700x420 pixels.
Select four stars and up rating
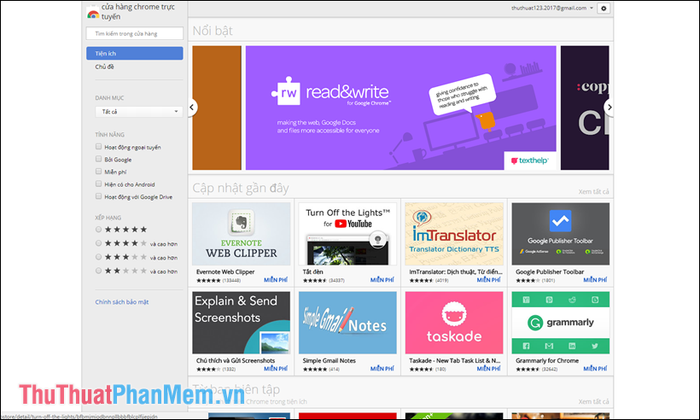point(99,243)
